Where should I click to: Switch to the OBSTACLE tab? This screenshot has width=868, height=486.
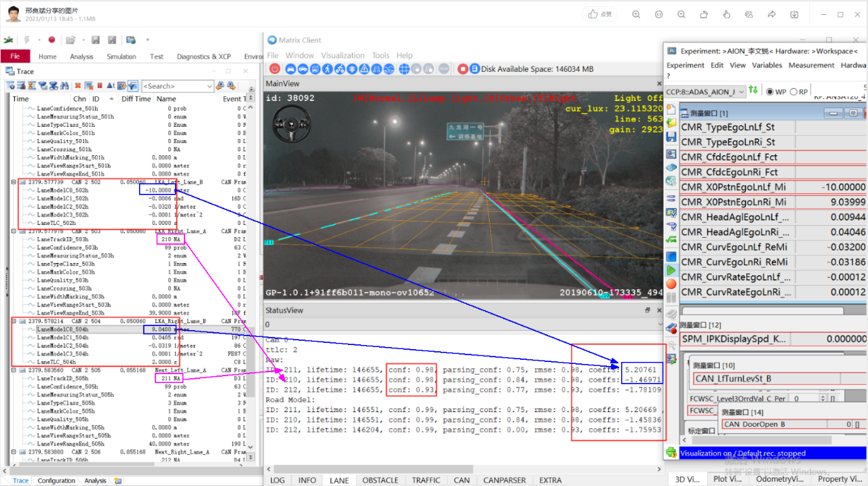click(x=380, y=480)
